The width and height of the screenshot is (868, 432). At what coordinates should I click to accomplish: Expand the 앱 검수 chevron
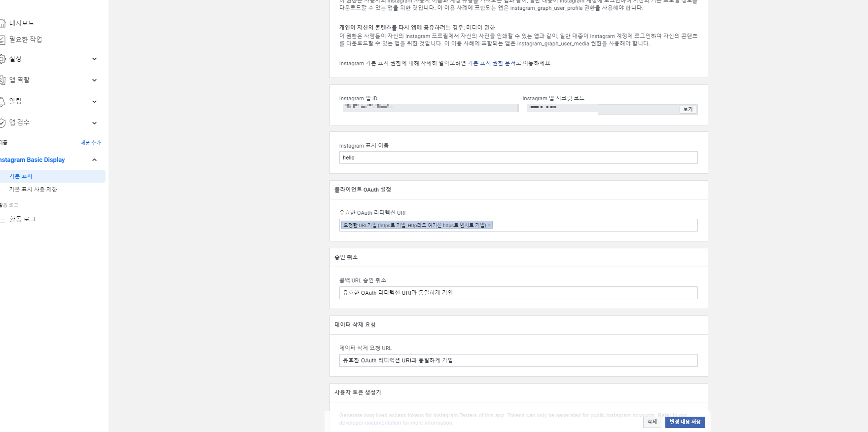pyautogui.click(x=94, y=123)
